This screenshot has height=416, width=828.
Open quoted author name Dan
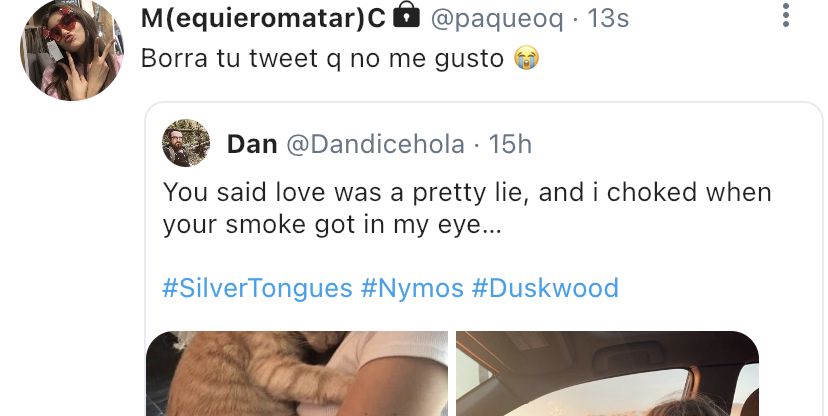[252, 144]
